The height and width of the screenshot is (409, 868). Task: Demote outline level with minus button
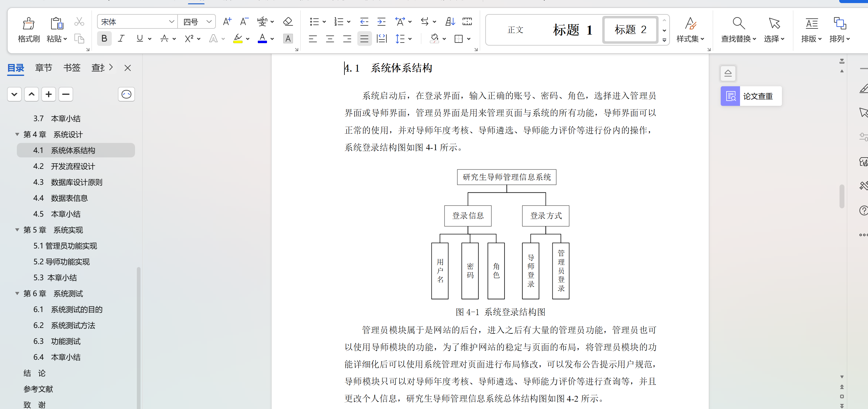(x=66, y=94)
